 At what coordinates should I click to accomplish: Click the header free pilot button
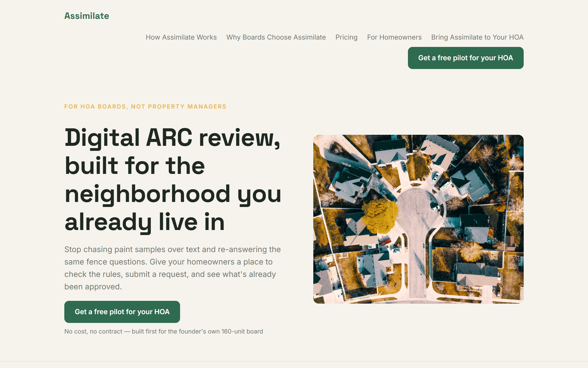pos(466,58)
